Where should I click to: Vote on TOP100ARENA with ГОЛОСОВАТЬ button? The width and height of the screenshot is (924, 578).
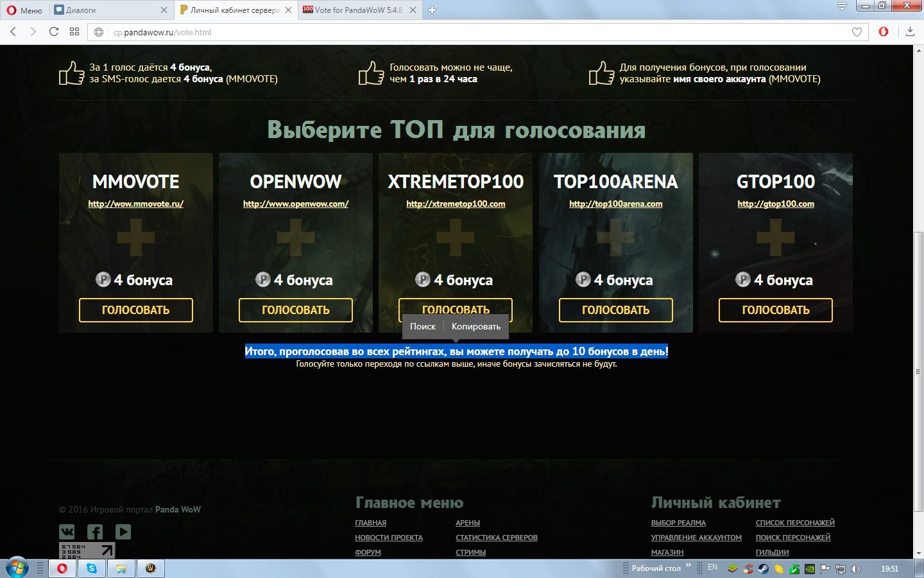tap(616, 310)
